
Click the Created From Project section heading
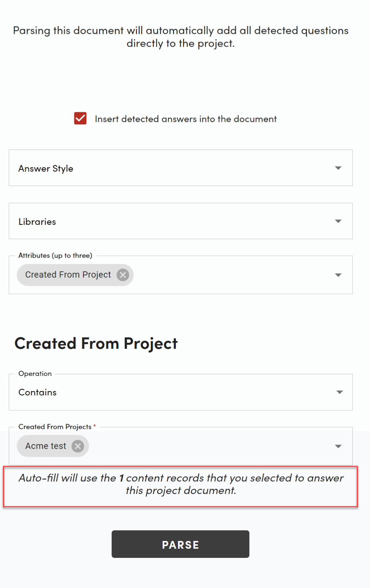click(x=96, y=344)
